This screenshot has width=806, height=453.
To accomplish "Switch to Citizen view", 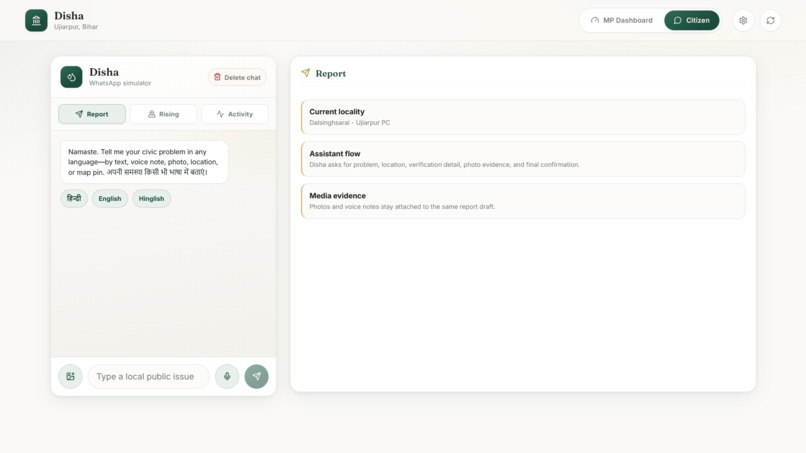I will click(691, 21).
